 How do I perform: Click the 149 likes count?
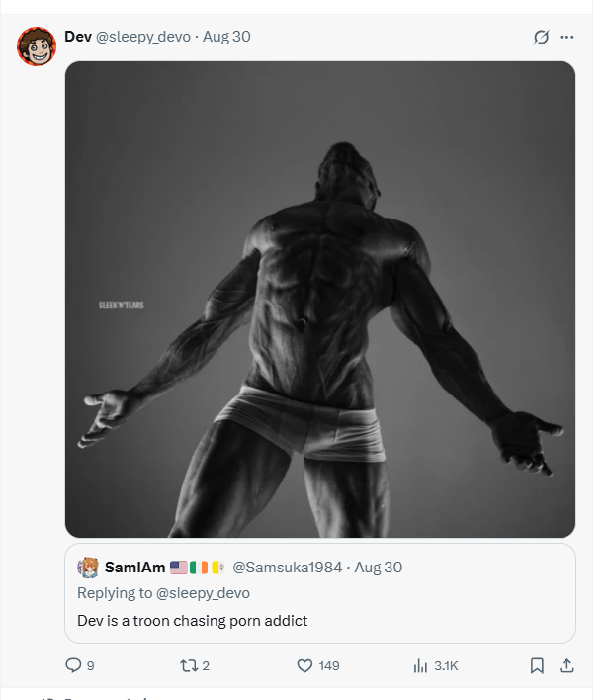pyautogui.click(x=329, y=666)
